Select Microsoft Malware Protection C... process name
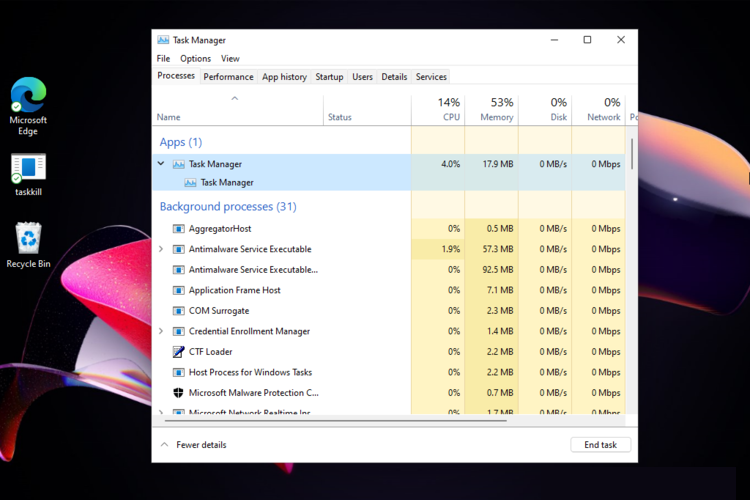The height and width of the screenshot is (500, 750). 254,393
